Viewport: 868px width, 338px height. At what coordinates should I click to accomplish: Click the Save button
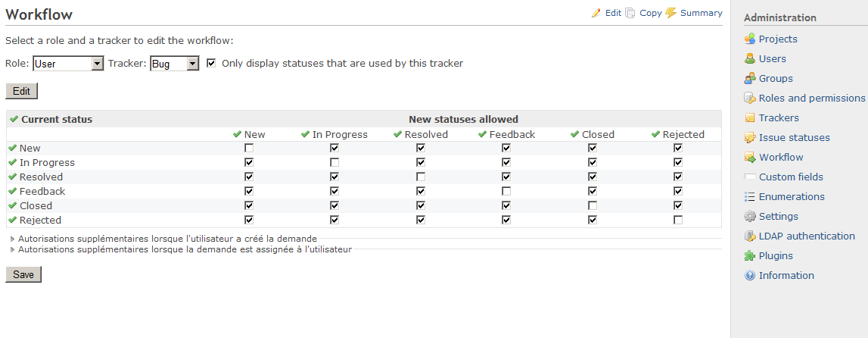23,275
